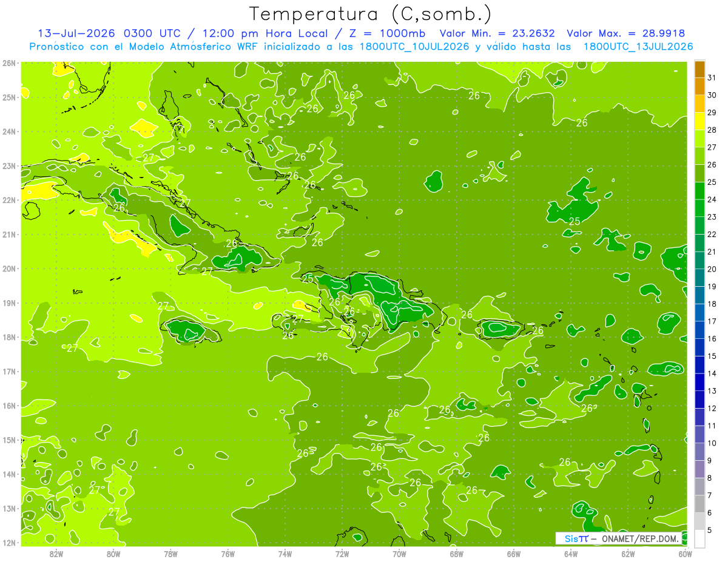Click the white colorbar segment below 5
This screenshot has height=562, width=728.
tap(699, 538)
